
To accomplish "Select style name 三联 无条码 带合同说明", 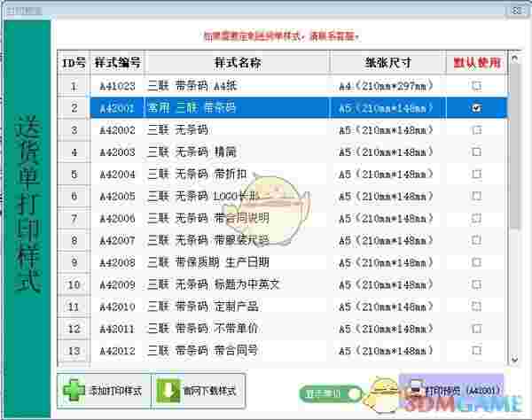I will (208, 218).
